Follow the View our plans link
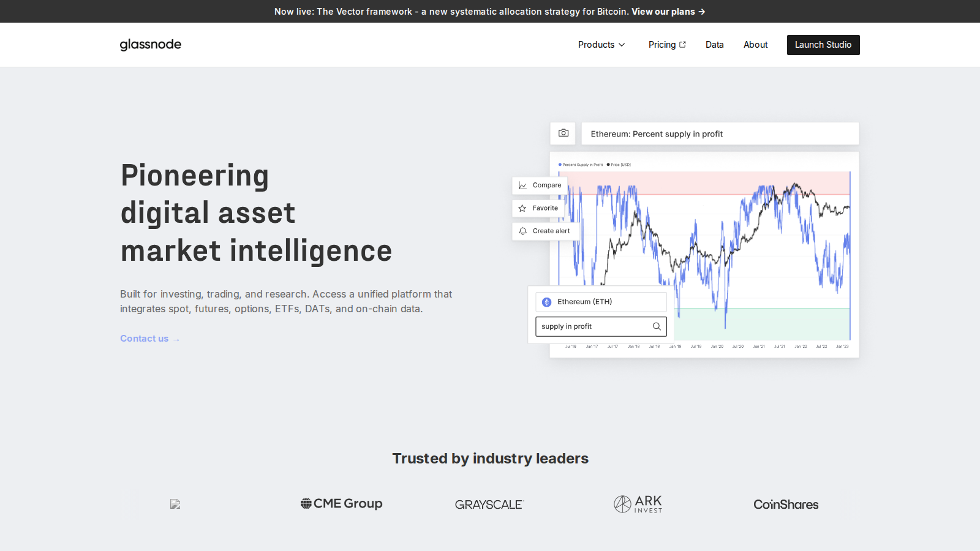This screenshot has width=980, height=551. [668, 12]
